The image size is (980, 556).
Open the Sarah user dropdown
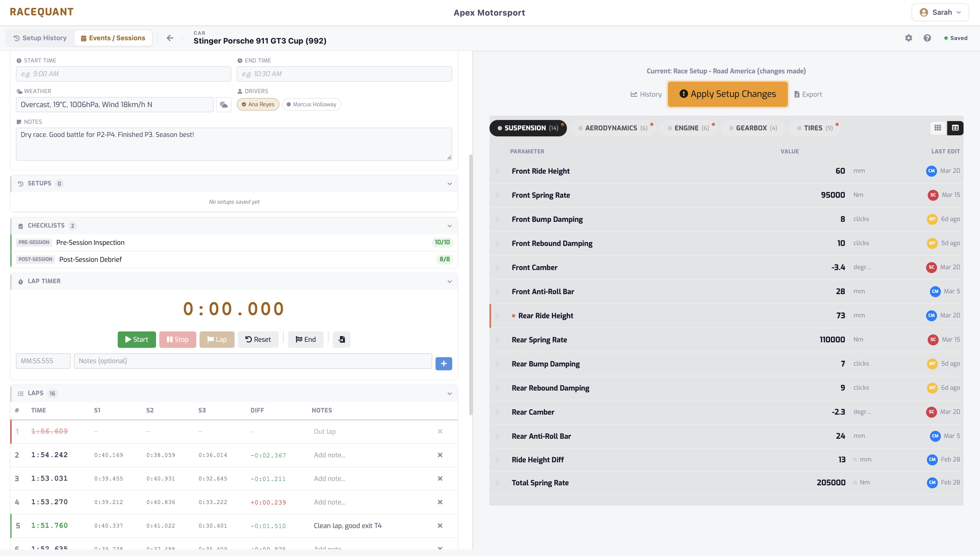940,12
